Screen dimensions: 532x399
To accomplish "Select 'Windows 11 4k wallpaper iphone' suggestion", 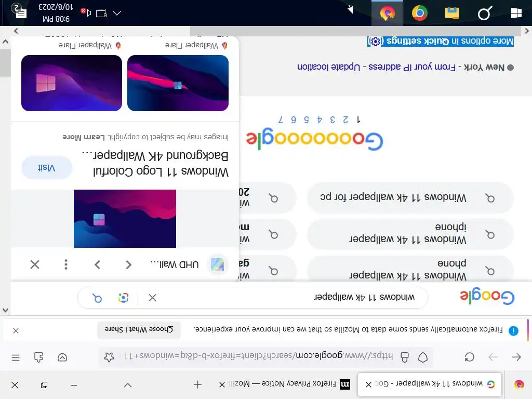I will coord(410,234).
